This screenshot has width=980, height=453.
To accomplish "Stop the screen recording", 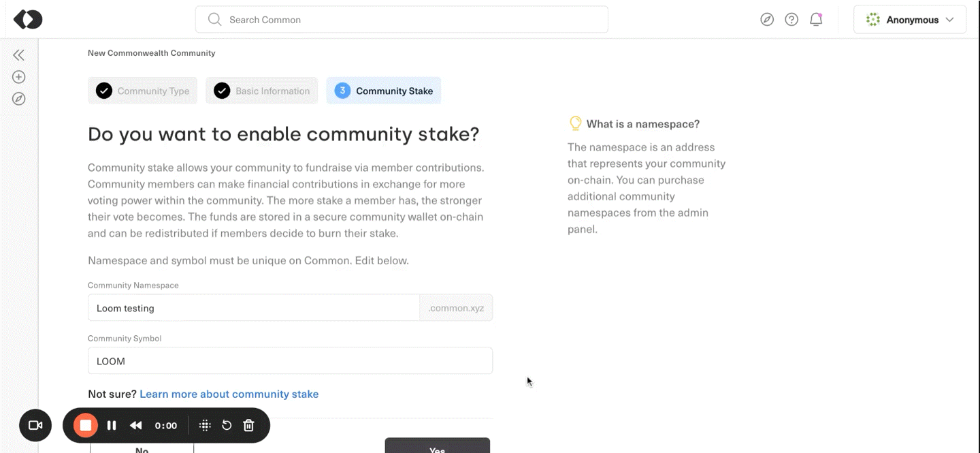I will [x=86, y=426].
